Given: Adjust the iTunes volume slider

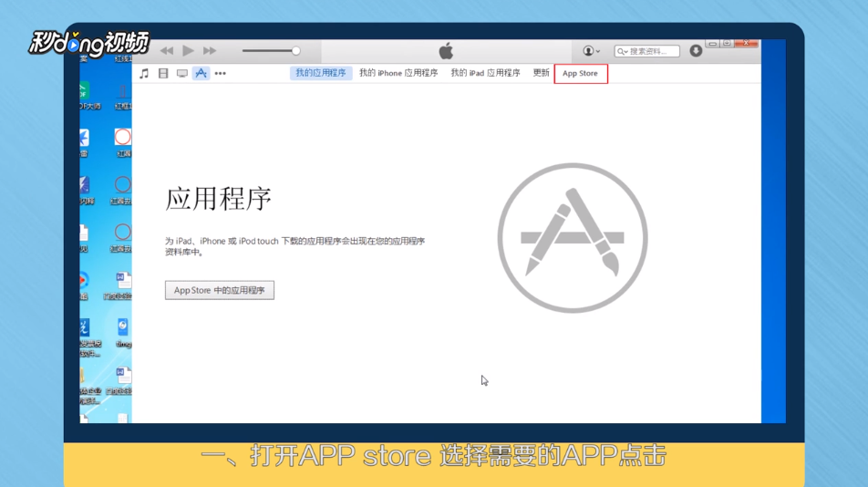Looking at the screenshot, I should 272,51.
